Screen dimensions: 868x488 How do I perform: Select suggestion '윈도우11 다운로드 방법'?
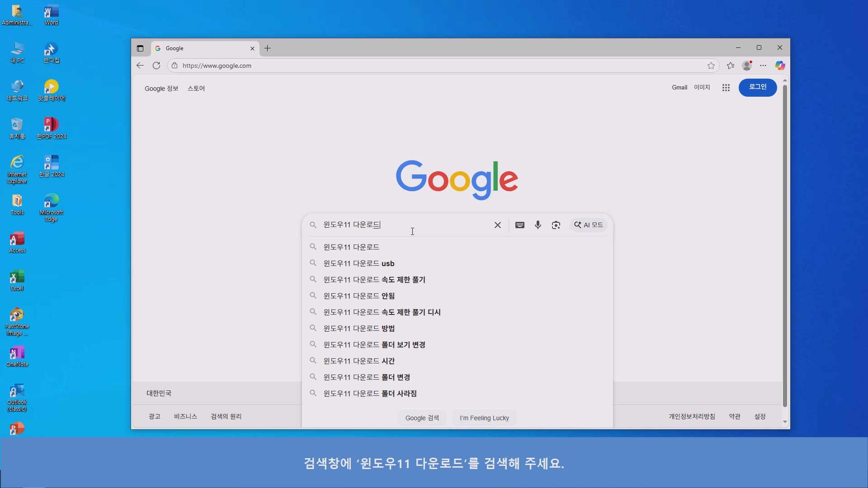[359, 328]
